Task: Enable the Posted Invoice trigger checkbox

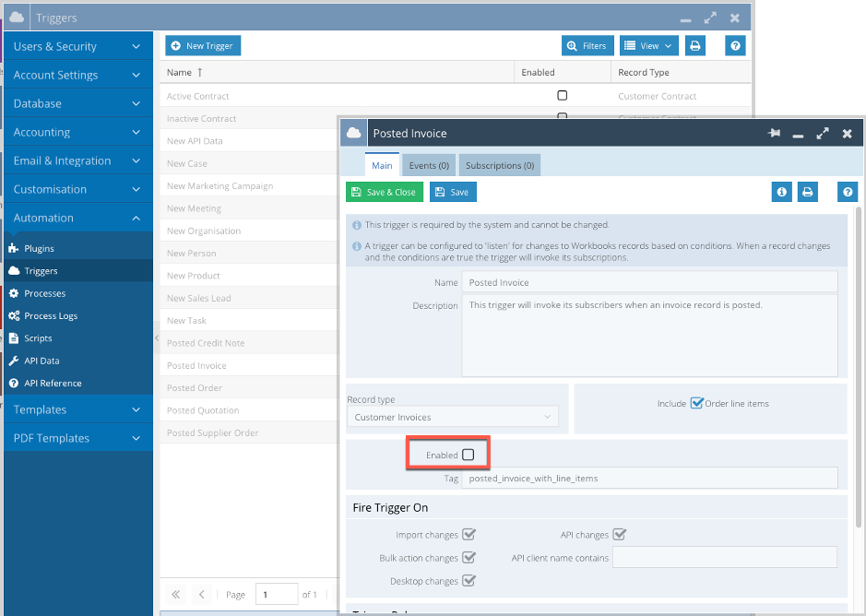Action: pos(468,454)
